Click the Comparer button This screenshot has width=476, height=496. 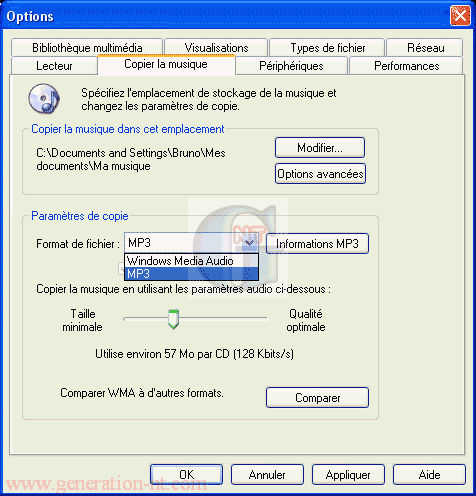(x=317, y=398)
